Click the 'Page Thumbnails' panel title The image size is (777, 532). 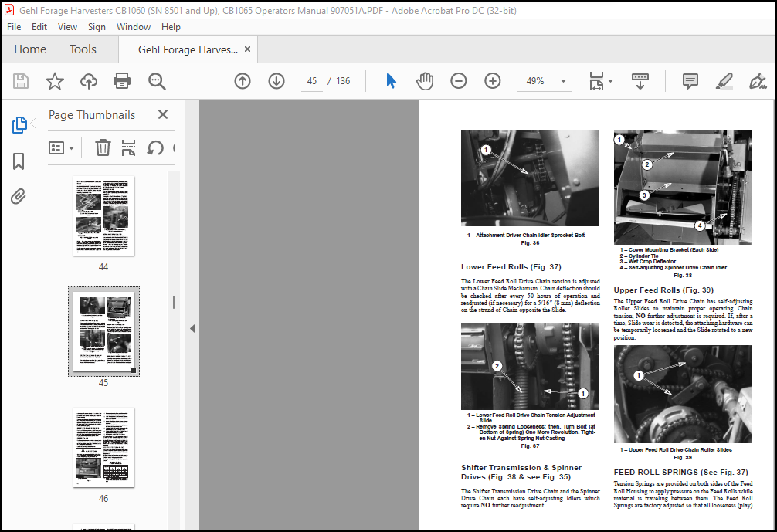(92, 115)
